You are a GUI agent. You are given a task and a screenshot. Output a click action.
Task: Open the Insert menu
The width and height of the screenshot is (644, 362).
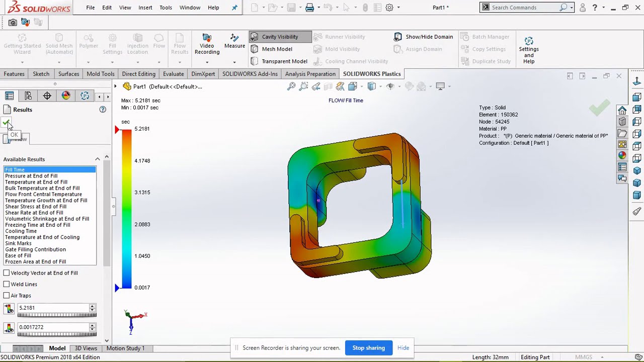click(145, 8)
